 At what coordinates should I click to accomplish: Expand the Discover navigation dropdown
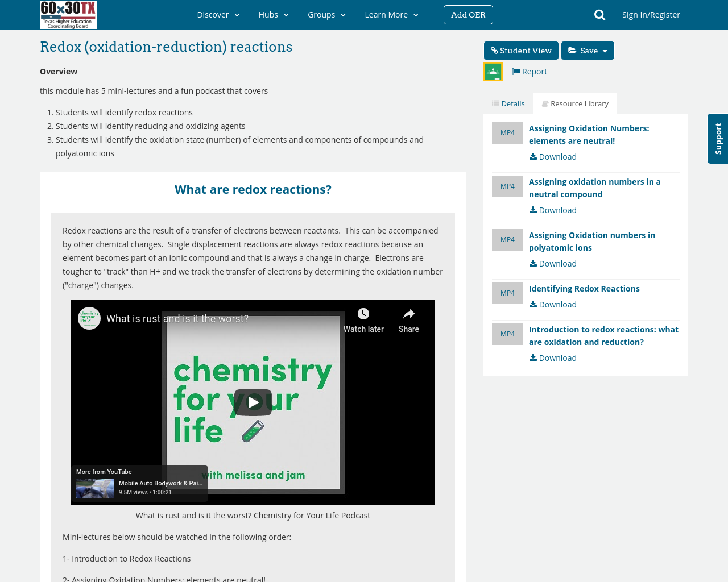pos(218,14)
